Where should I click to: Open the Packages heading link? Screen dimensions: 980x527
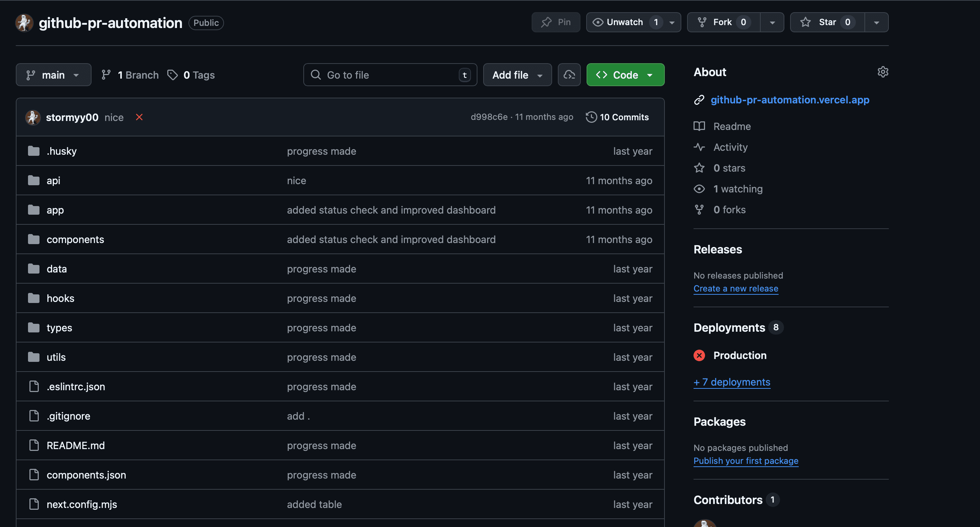[x=719, y=421]
